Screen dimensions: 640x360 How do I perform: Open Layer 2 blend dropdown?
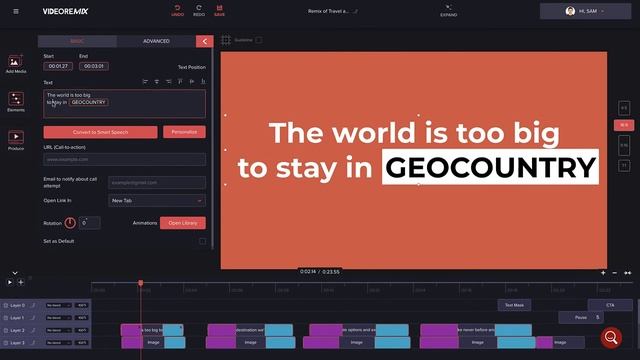click(59, 330)
